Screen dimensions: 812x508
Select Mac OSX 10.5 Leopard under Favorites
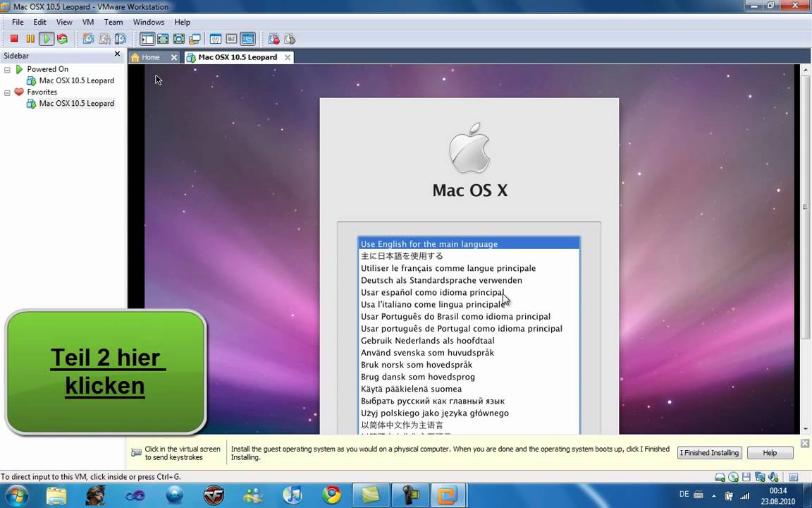(x=76, y=103)
